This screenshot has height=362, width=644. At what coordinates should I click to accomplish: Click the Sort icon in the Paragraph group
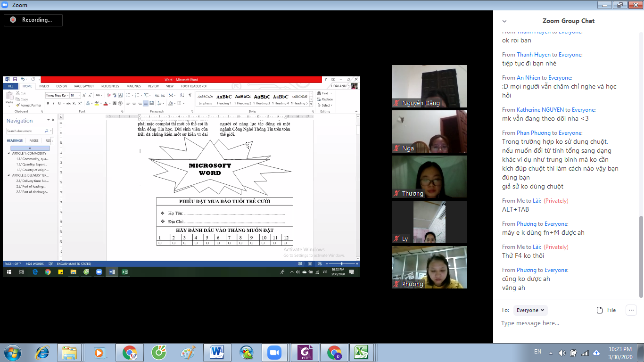coord(182,95)
